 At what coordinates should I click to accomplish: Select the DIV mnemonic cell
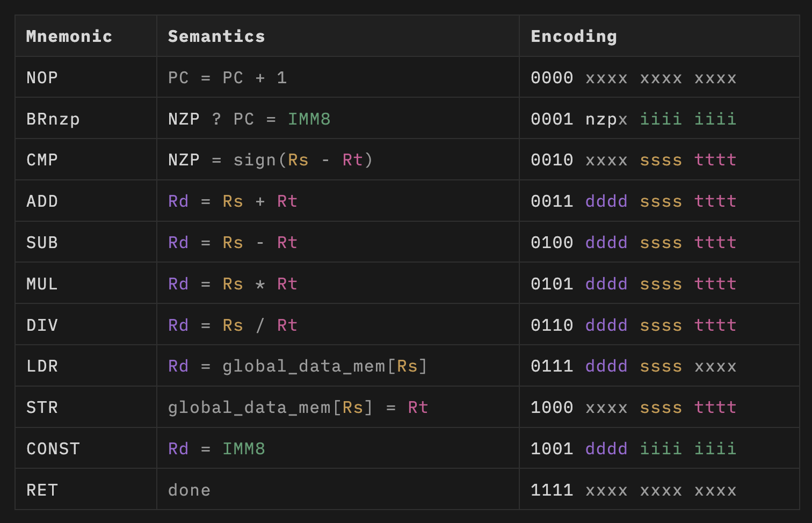42,325
